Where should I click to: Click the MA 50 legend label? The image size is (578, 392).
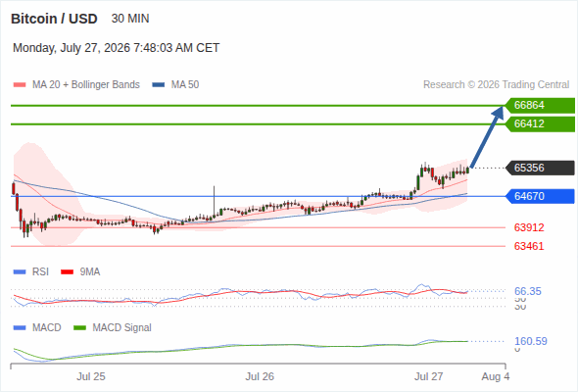185,85
